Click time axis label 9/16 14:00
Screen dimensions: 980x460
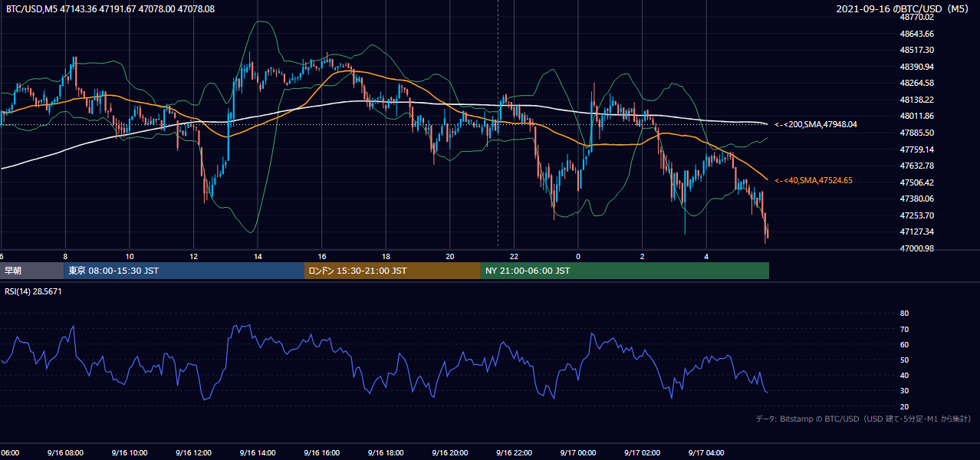258,453
